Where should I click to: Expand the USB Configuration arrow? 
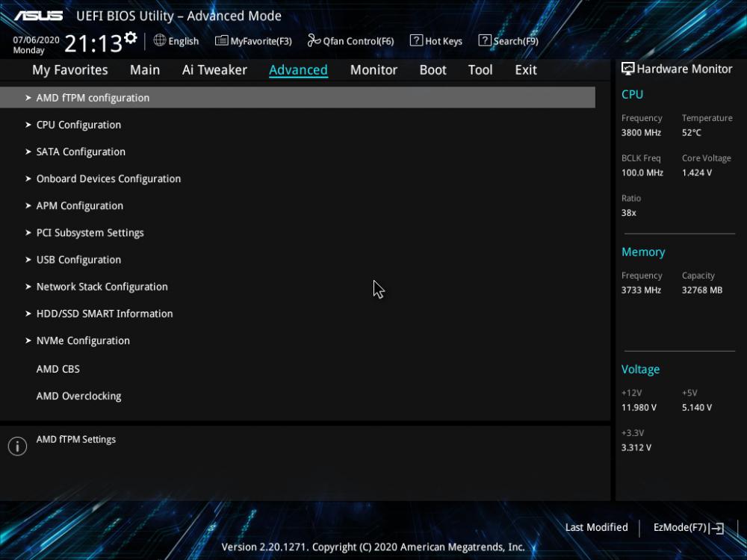pos(28,260)
